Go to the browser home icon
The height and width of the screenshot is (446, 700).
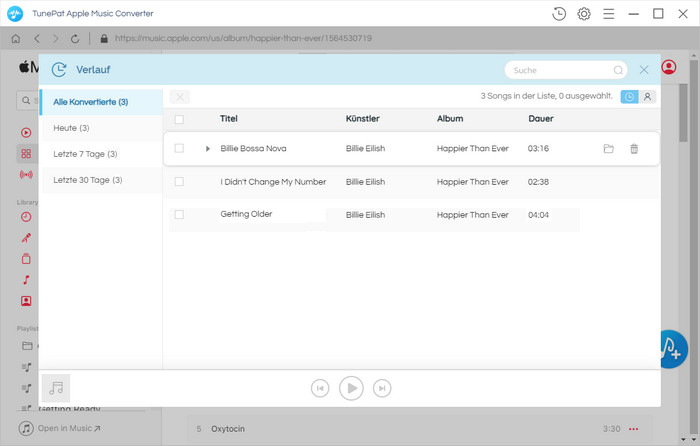pyautogui.click(x=16, y=39)
